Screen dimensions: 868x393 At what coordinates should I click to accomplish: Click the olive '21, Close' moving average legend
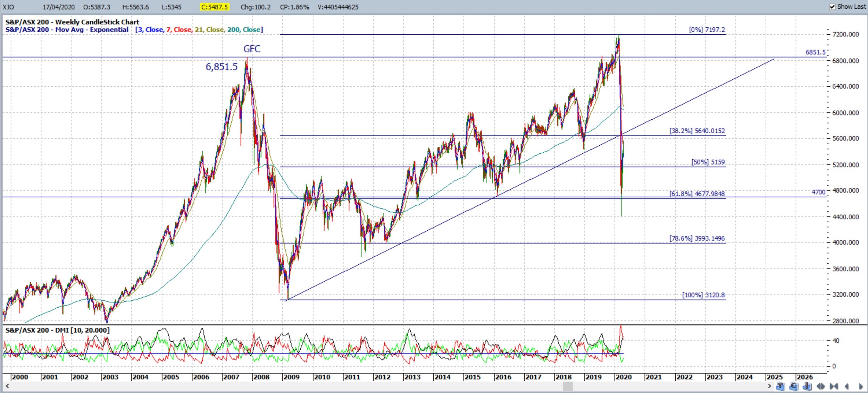tap(209, 30)
